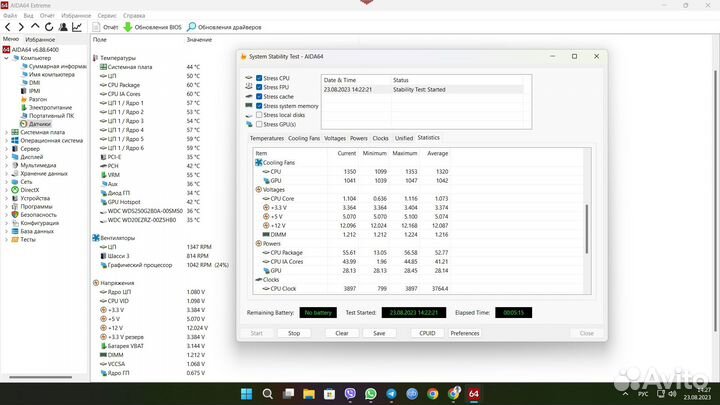Image resolution: width=720 pixels, height=405 pixels.
Task: Click the Back navigation arrow
Action: point(8,27)
